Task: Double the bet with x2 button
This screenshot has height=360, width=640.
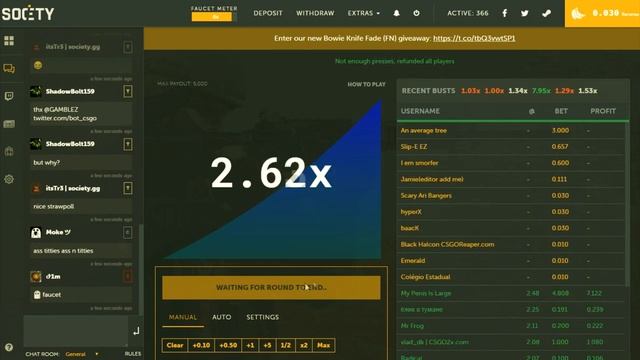Action: (x=304, y=345)
